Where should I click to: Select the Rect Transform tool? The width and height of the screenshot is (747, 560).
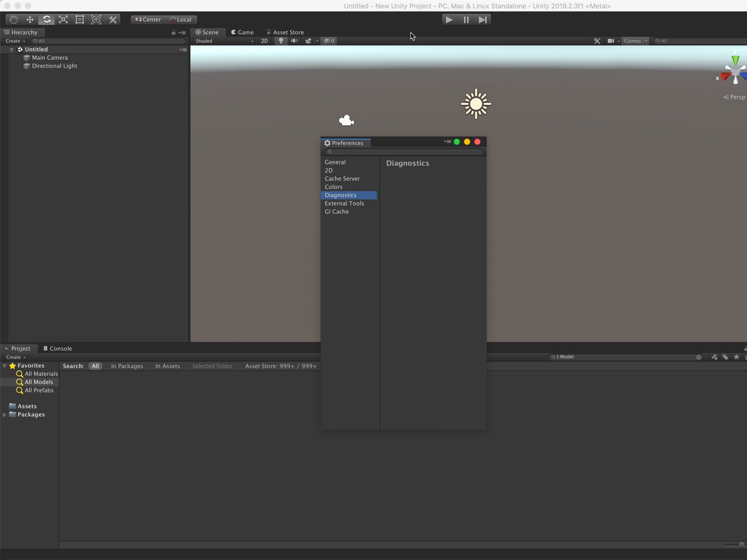pos(79,19)
